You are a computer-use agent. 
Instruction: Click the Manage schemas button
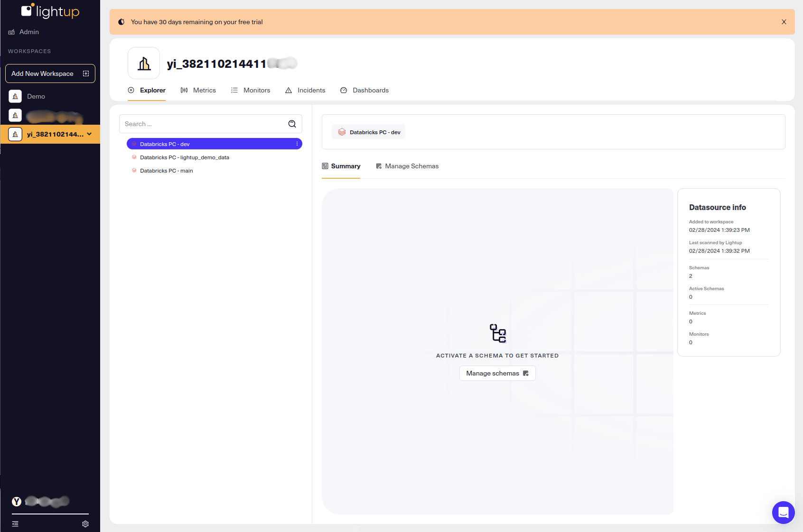[497, 373]
